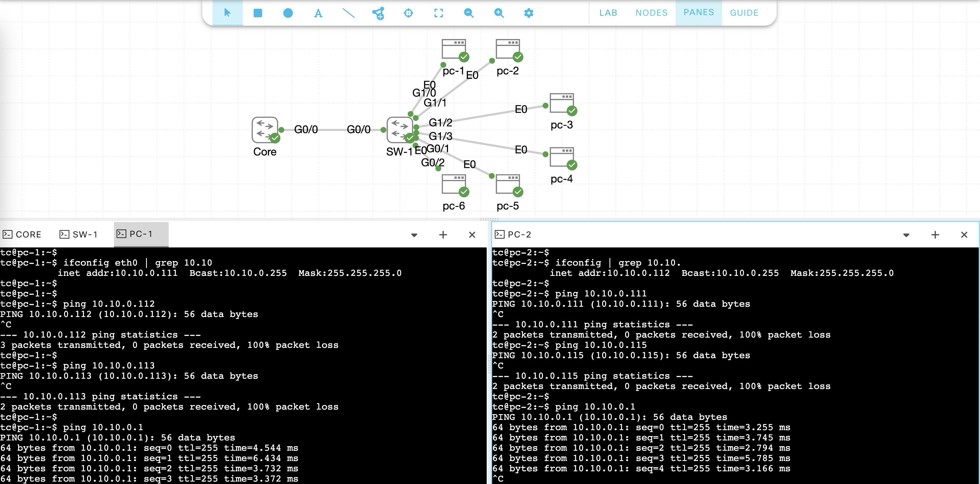Select the line drawing tool

point(348,13)
